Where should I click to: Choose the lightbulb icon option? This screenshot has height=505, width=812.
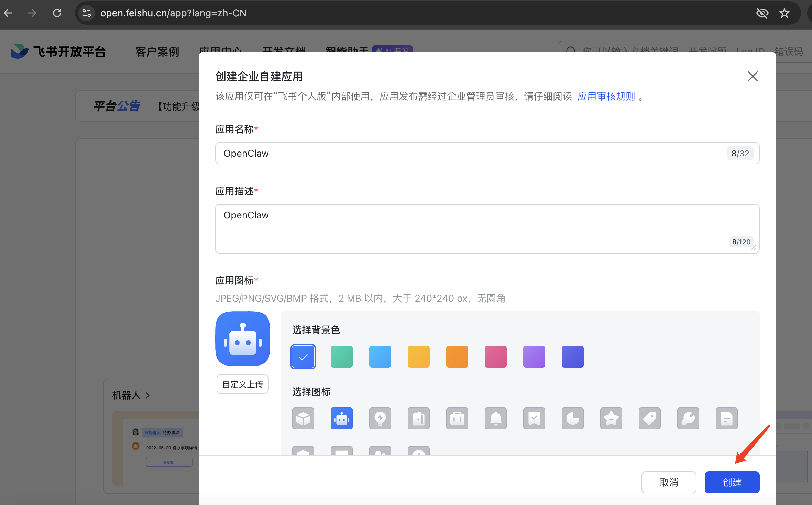tap(380, 418)
